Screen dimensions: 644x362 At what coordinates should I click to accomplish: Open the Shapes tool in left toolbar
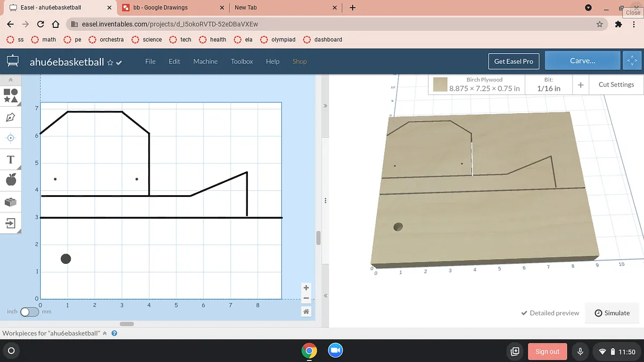(x=11, y=95)
